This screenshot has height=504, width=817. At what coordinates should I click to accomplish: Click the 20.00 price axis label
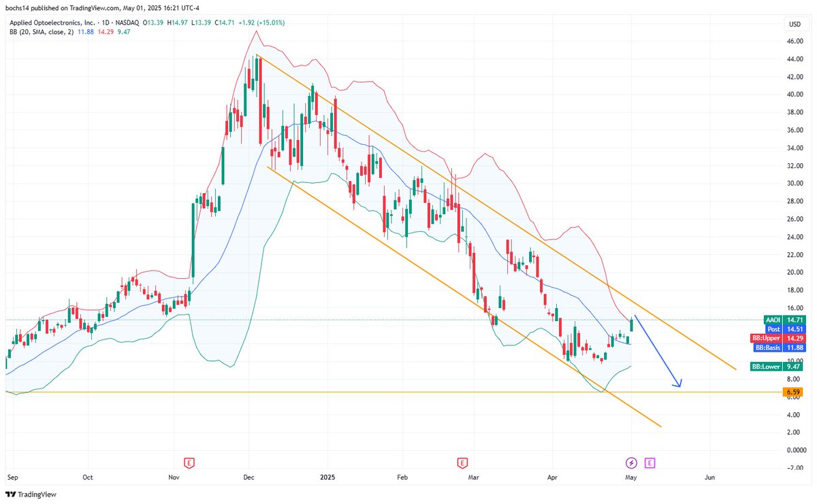point(794,272)
